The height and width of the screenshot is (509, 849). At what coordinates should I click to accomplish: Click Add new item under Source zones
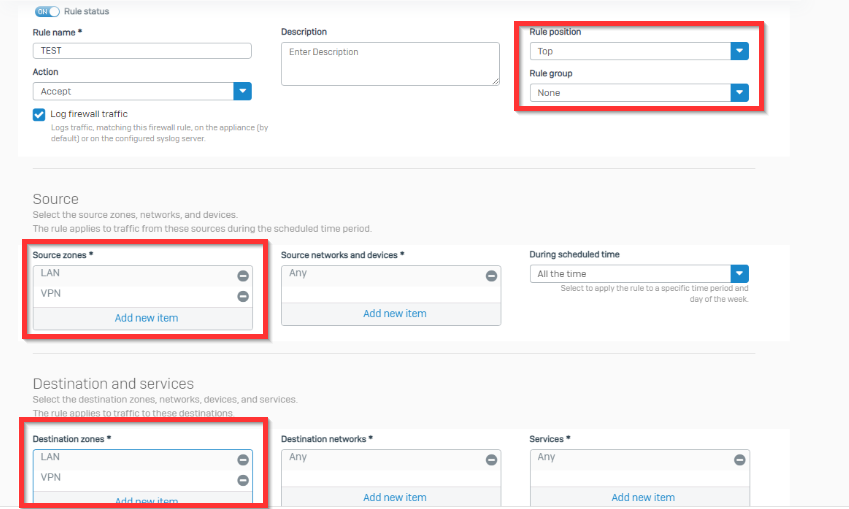[146, 318]
